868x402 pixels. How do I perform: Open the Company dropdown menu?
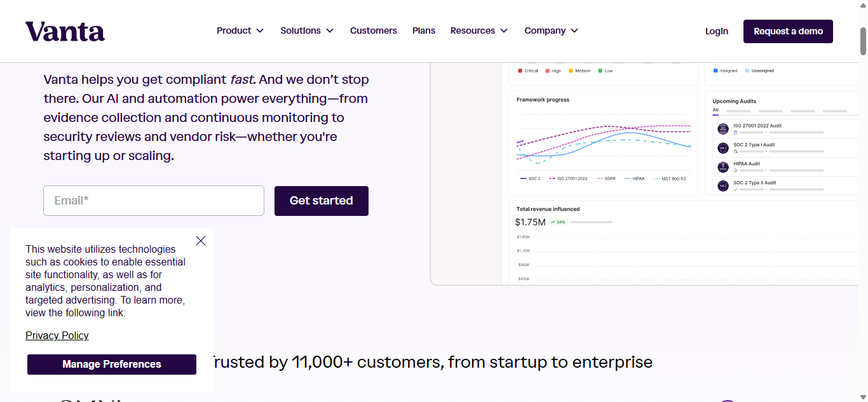551,30
